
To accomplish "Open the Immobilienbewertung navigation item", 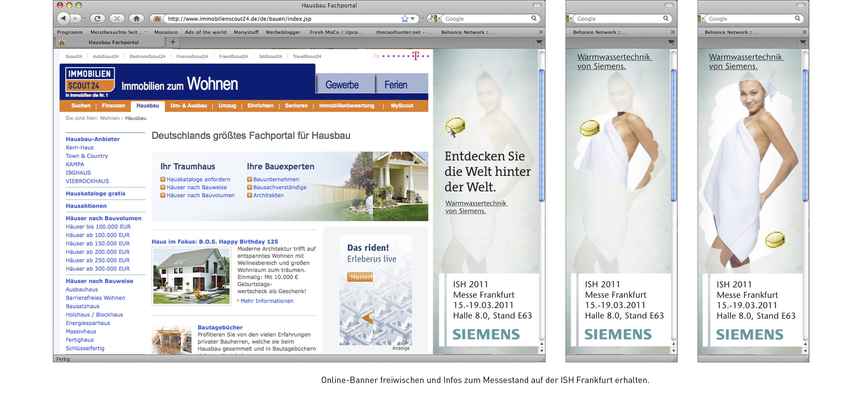I will 347,106.
